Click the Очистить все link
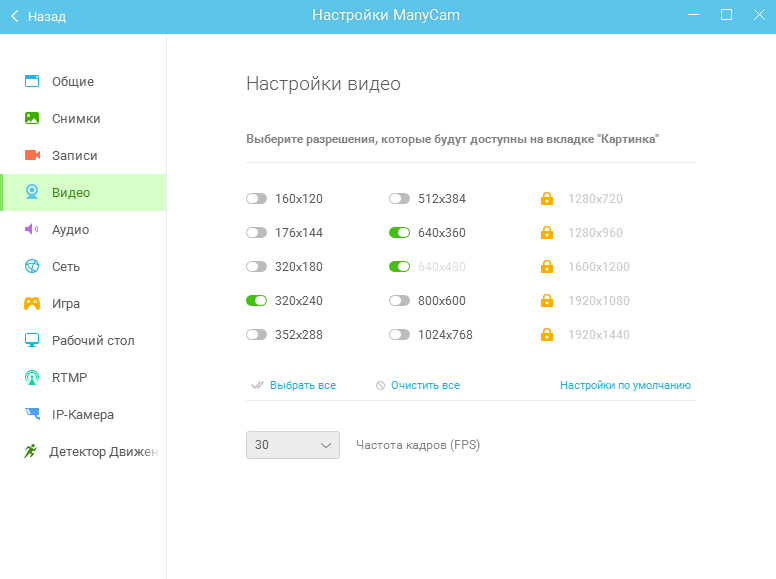The height and width of the screenshot is (579, 776). click(x=425, y=385)
